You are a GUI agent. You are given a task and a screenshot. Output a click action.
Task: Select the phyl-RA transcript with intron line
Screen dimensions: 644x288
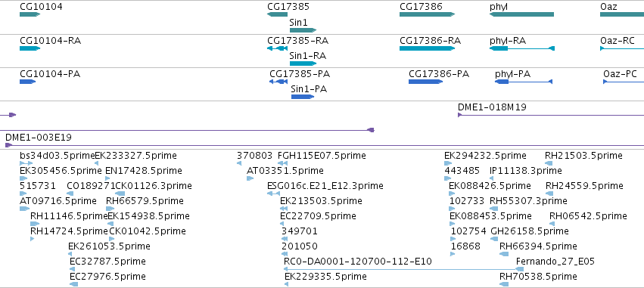(x=522, y=48)
